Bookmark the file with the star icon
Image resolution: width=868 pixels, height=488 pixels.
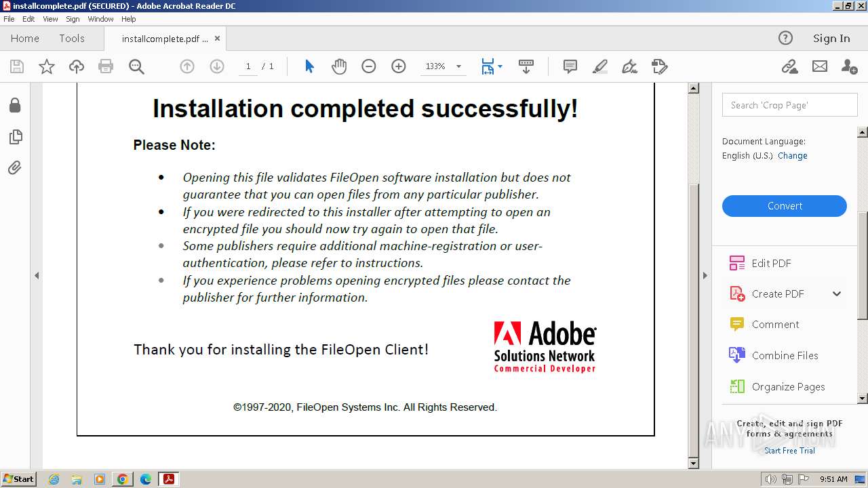click(47, 66)
